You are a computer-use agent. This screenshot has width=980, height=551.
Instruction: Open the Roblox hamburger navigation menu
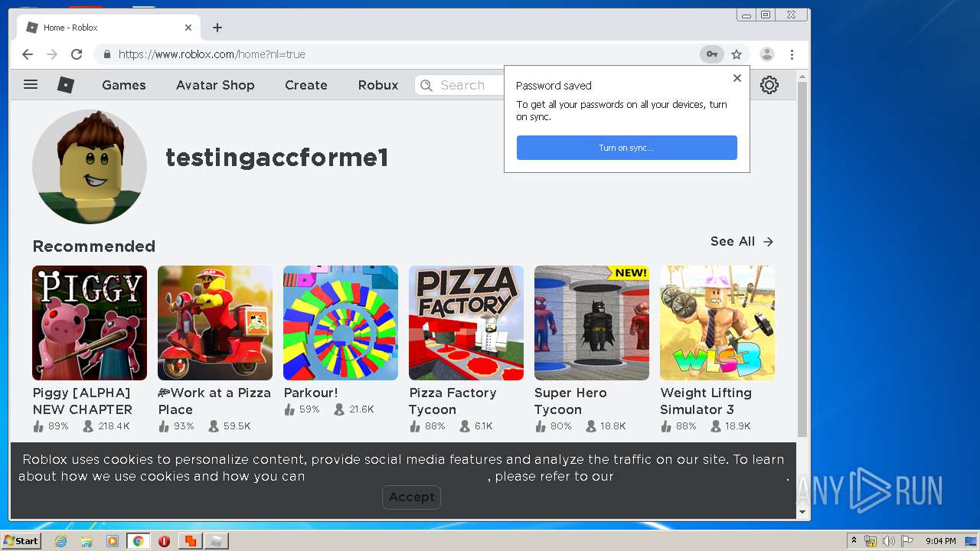click(31, 85)
